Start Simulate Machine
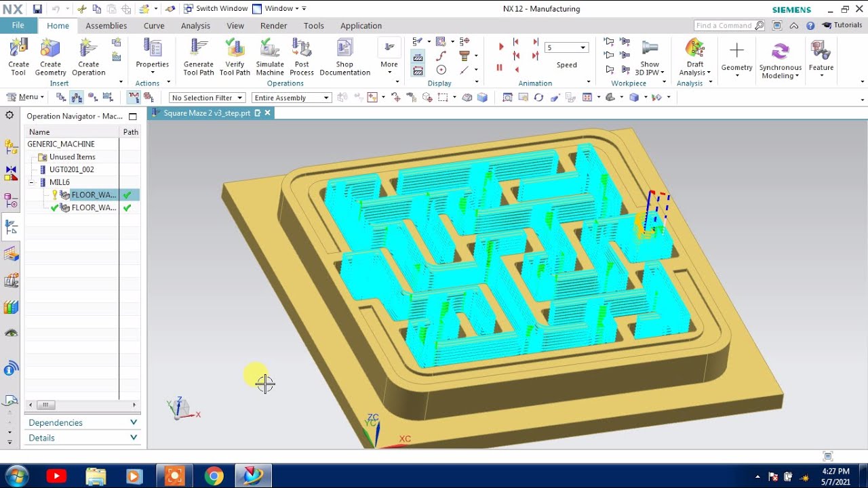The image size is (868, 488). [270, 56]
